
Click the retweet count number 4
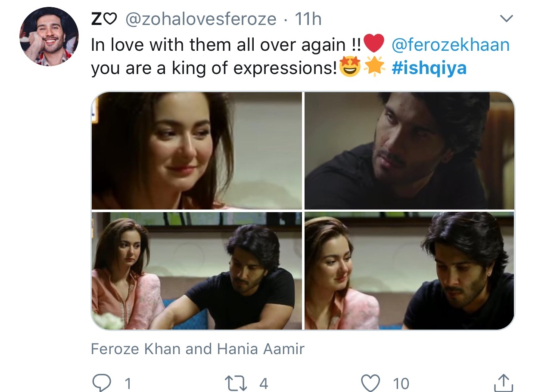pos(264,383)
